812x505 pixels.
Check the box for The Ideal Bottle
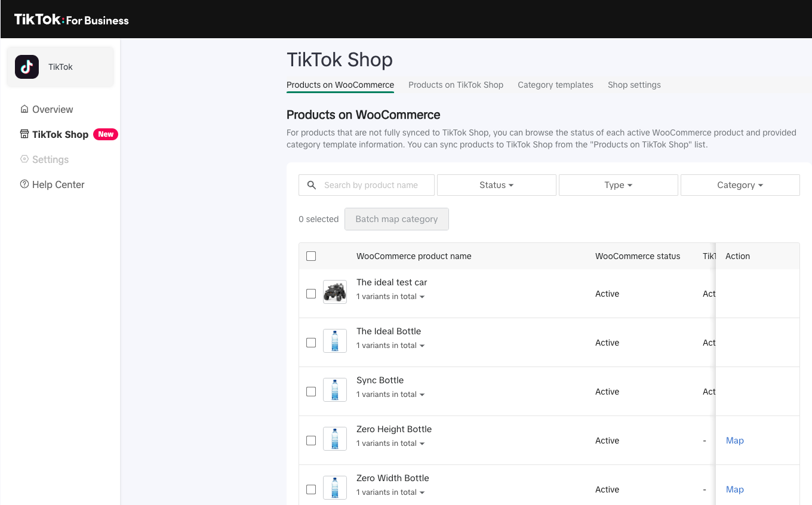tap(311, 343)
